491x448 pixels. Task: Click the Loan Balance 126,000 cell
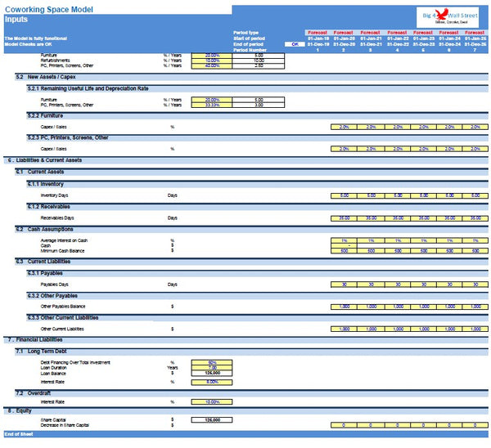click(212, 374)
